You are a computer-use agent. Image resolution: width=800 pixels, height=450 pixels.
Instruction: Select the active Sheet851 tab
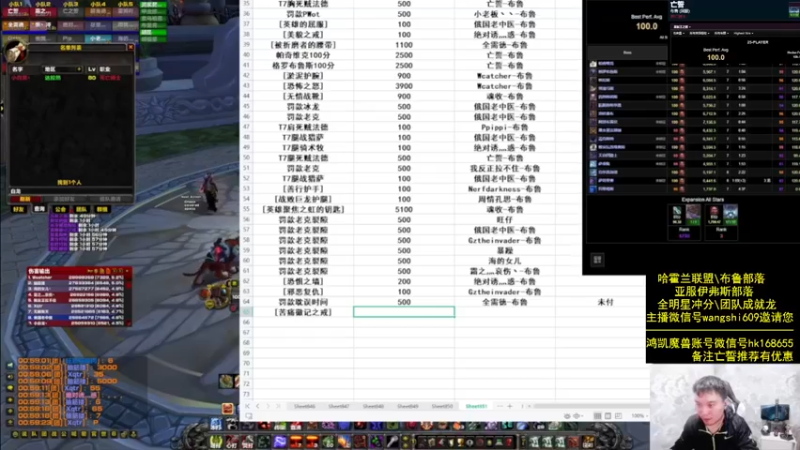pyautogui.click(x=476, y=406)
